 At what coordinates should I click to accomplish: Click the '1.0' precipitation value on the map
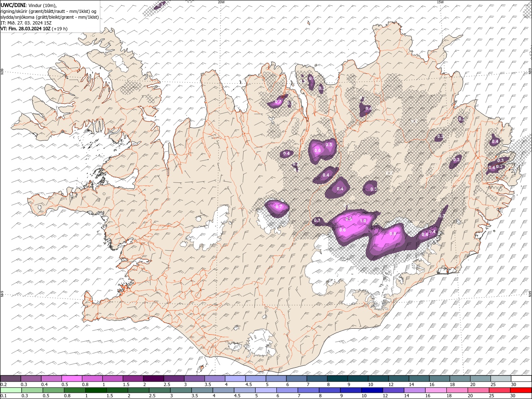pyautogui.click(x=363, y=221)
